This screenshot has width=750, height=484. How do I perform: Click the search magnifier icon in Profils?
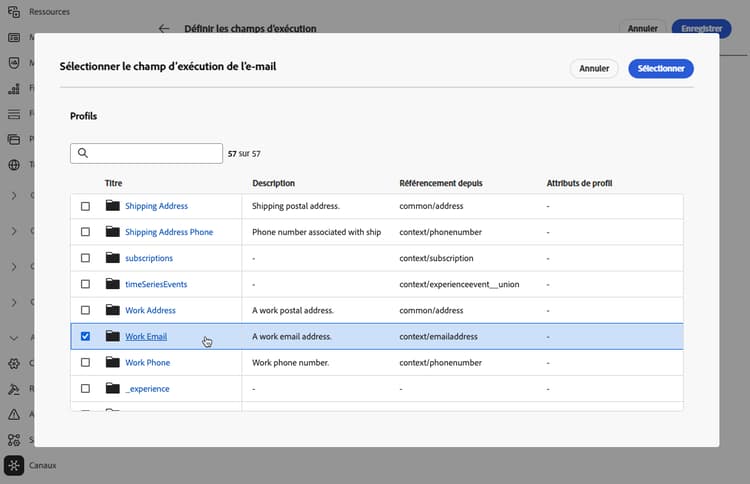(83, 153)
